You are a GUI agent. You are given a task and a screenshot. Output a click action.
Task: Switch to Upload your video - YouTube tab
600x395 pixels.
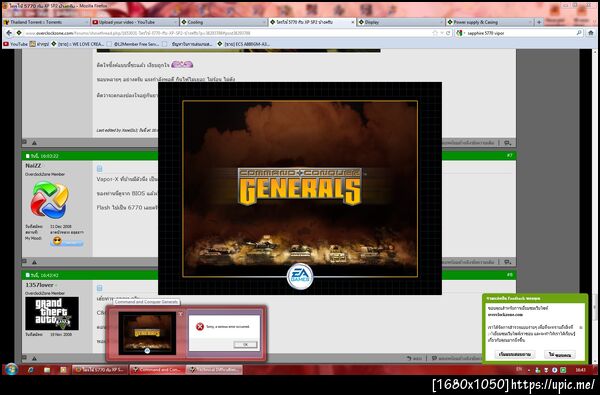coord(135,22)
